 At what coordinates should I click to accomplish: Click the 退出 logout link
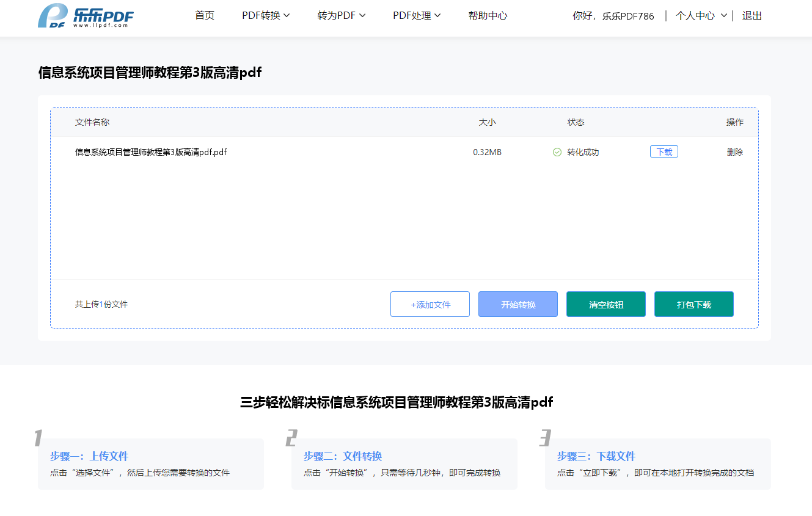[x=752, y=16]
